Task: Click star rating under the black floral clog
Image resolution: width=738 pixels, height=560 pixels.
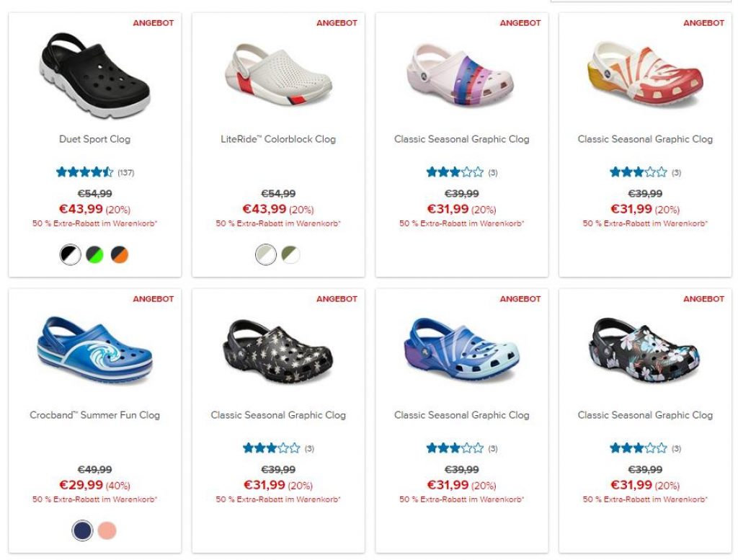Action: (x=645, y=448)
